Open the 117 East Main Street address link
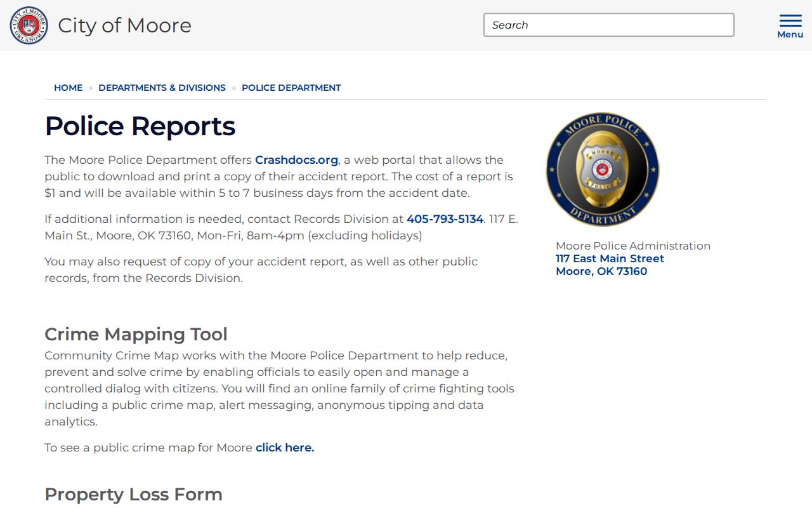The width and height of the screenshot is (812, 508). (610, 258)
